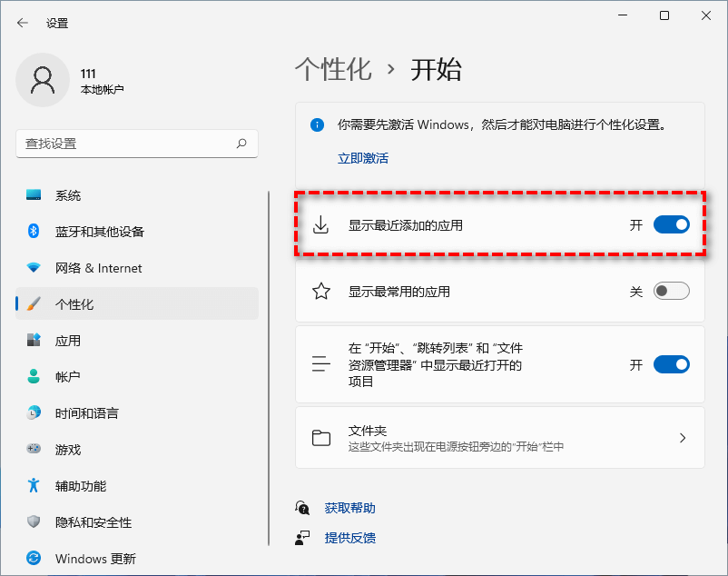Click the 开始 page title
The width and height of the screenshot is (728, 576).
click(436, 70)
